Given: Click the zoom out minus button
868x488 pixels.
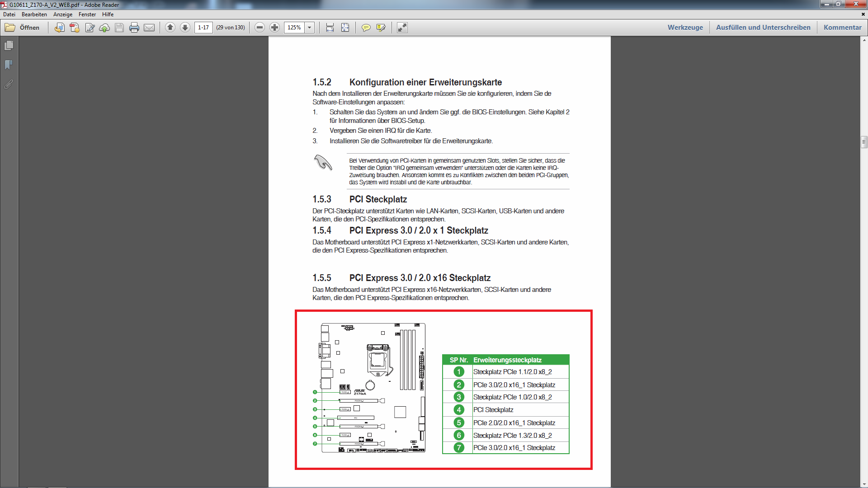Looking at the screenshot, I should [x=259, y=28].
